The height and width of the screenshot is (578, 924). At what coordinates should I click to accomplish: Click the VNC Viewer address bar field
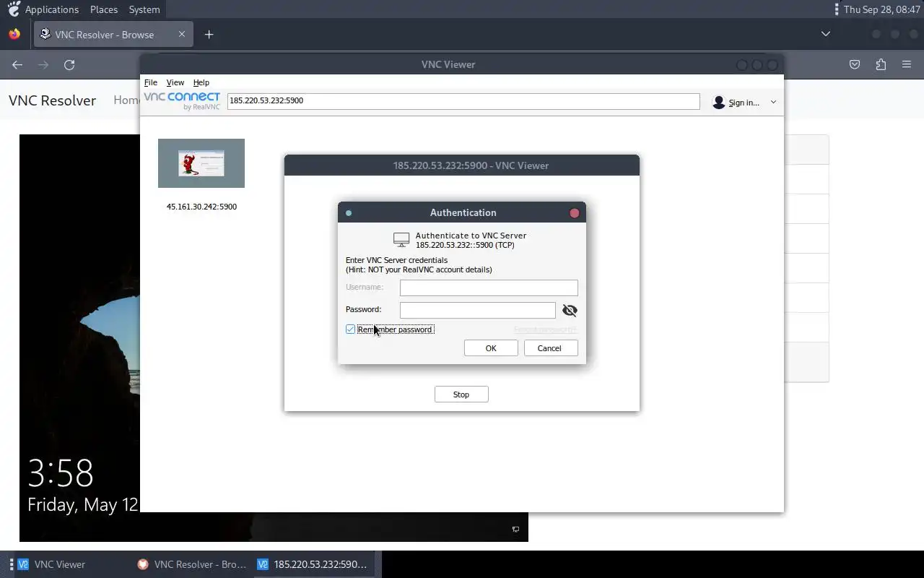click(463, 101)
